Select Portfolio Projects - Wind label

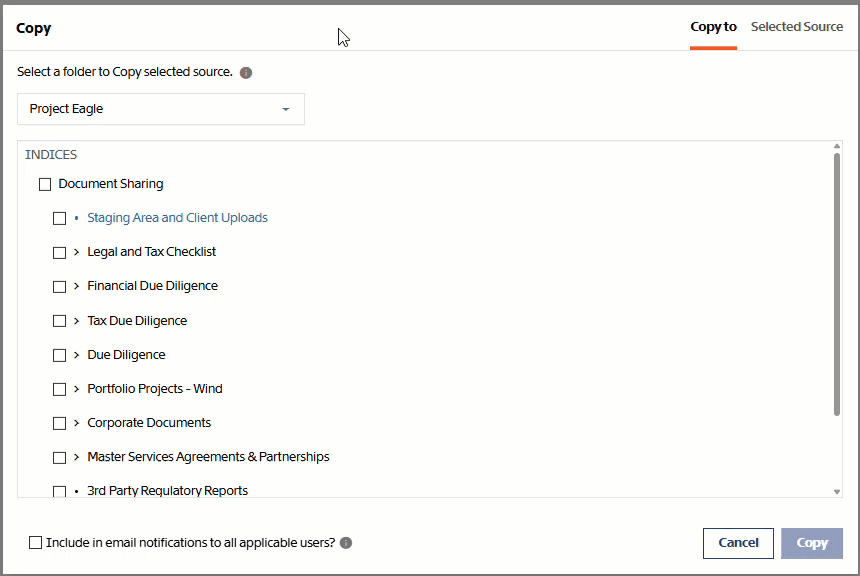[x=155, y=388]
